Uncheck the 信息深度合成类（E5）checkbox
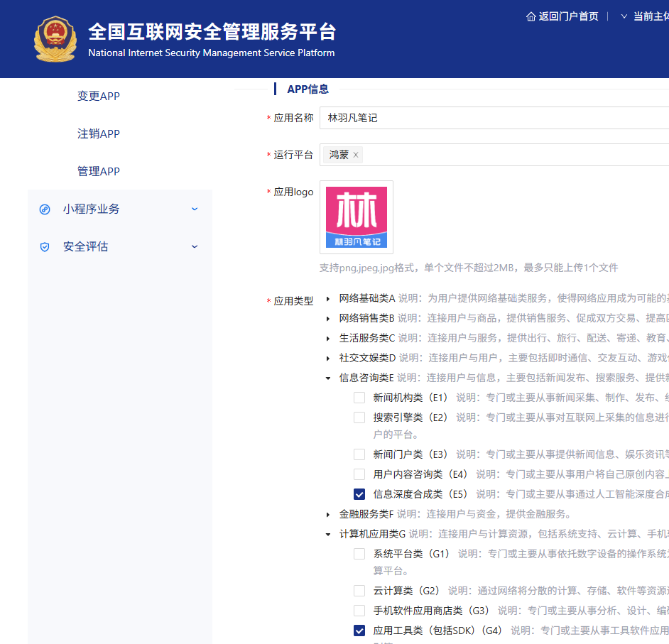This screenshot has height=644, width=669. click(359, 494)
